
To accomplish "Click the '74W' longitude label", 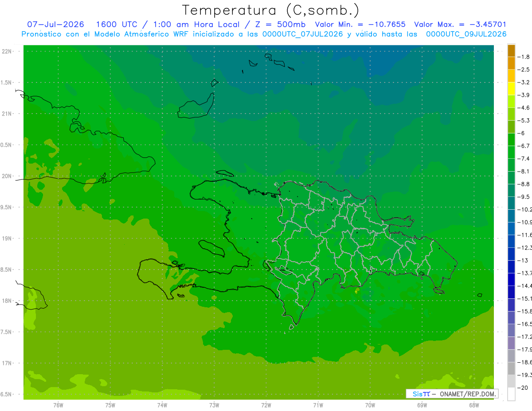I will pos(162,405).
